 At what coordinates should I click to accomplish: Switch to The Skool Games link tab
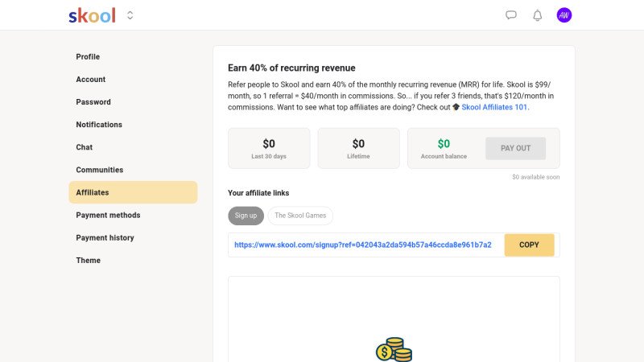coord(300,216)
